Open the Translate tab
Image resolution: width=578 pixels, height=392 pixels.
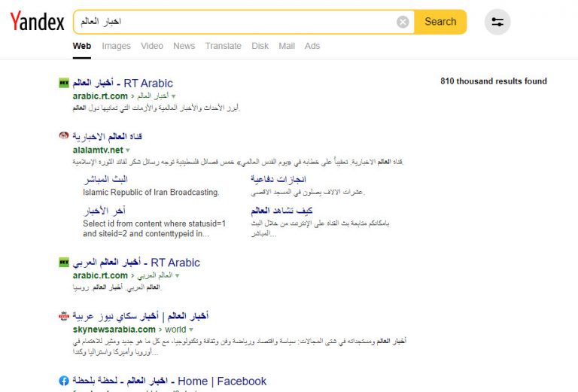[x=223, y=46]
